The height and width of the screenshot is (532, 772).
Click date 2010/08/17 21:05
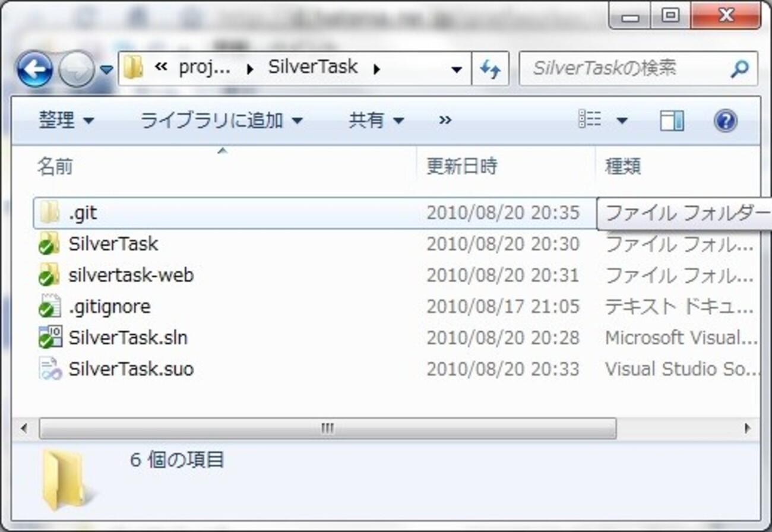click(x=502, y=306)
